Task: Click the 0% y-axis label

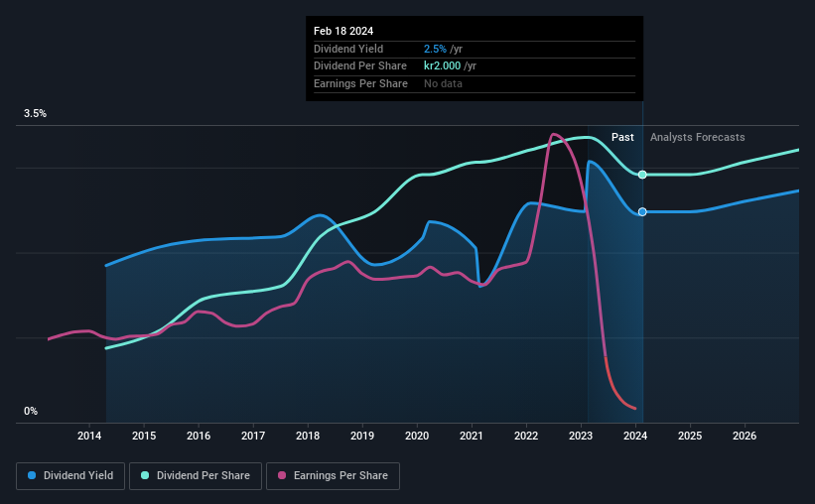Action: (x=31, y=411)
